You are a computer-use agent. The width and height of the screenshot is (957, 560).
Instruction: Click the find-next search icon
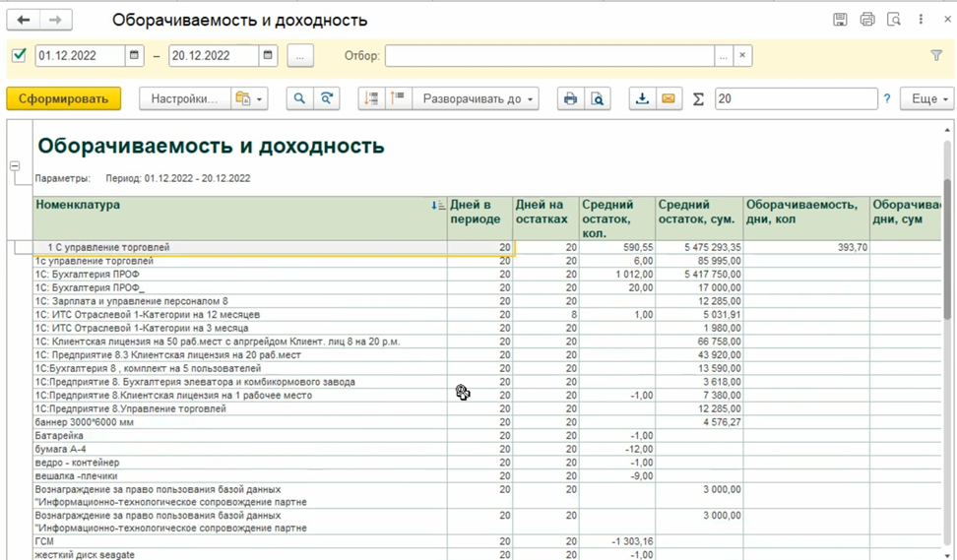click(327, 98)
